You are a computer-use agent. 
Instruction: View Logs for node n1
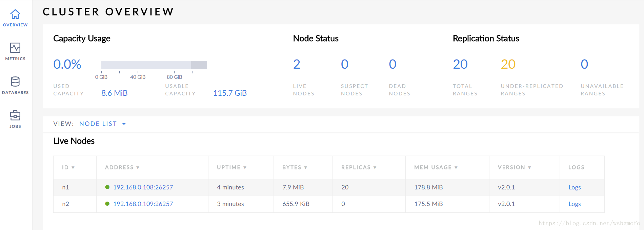(x=575, y=187)
